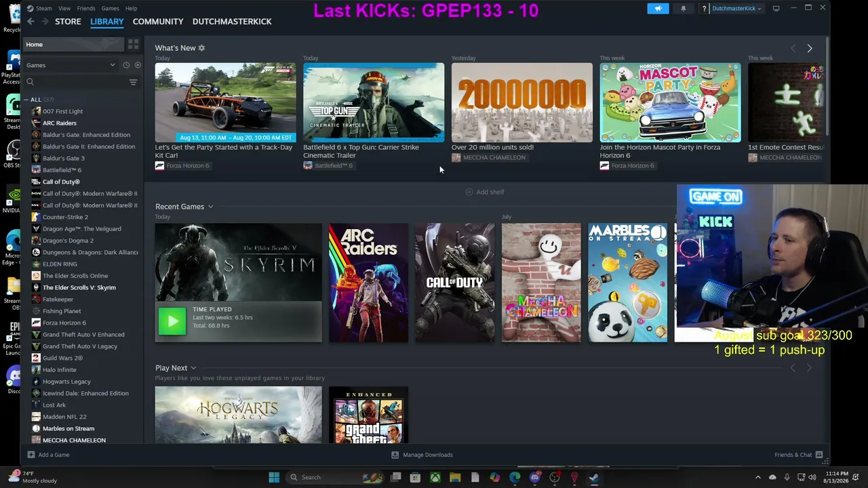868x488 pixels.
Task: Open What's New settings gear
Action: click(x=201, y=48)
